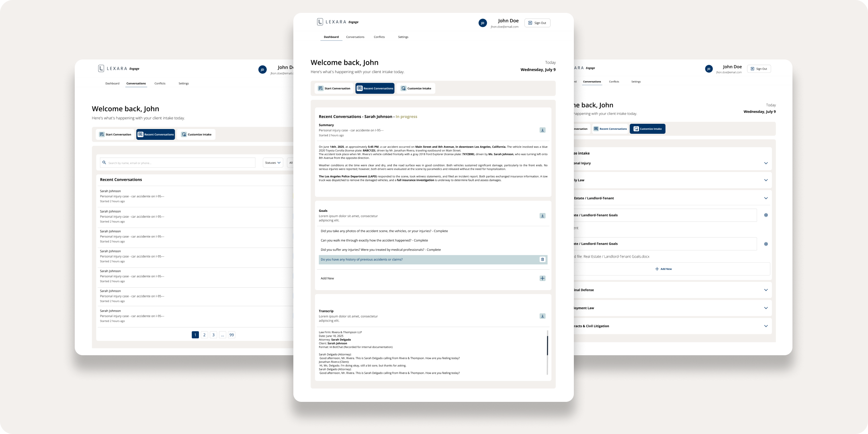Click Sign Out in center window

point(537,23)
